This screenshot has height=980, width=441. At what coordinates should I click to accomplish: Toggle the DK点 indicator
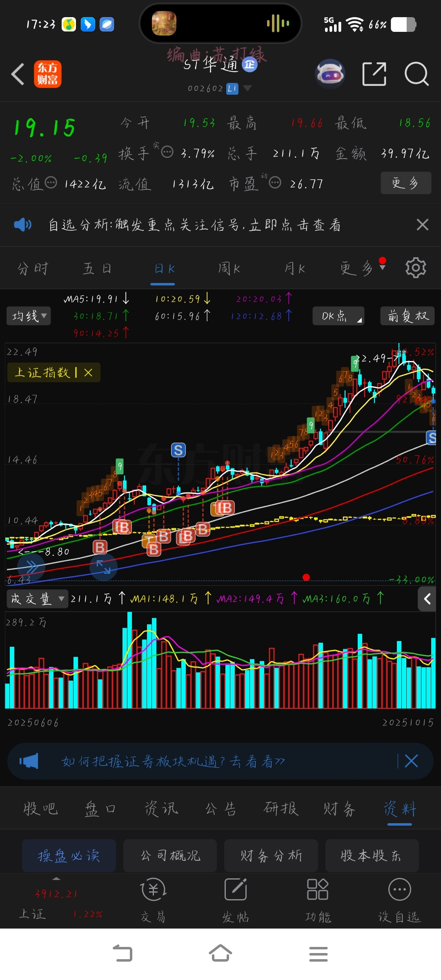coord(338,316)
